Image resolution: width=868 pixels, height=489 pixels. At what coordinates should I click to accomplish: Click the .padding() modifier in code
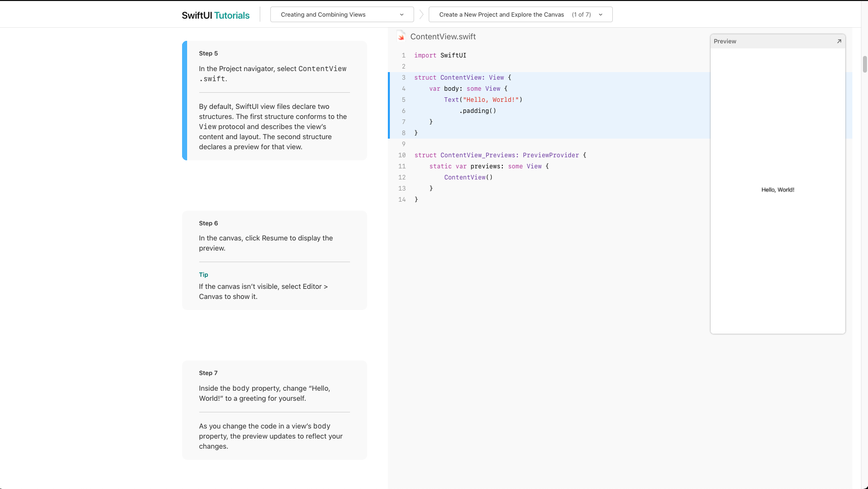(478, 111)
